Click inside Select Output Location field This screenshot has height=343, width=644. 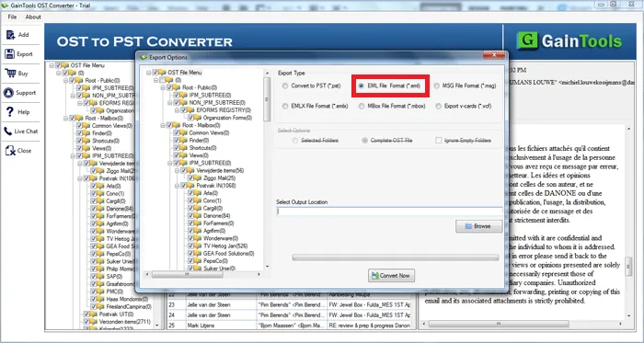pyautogui.click(x=389, y=212)
